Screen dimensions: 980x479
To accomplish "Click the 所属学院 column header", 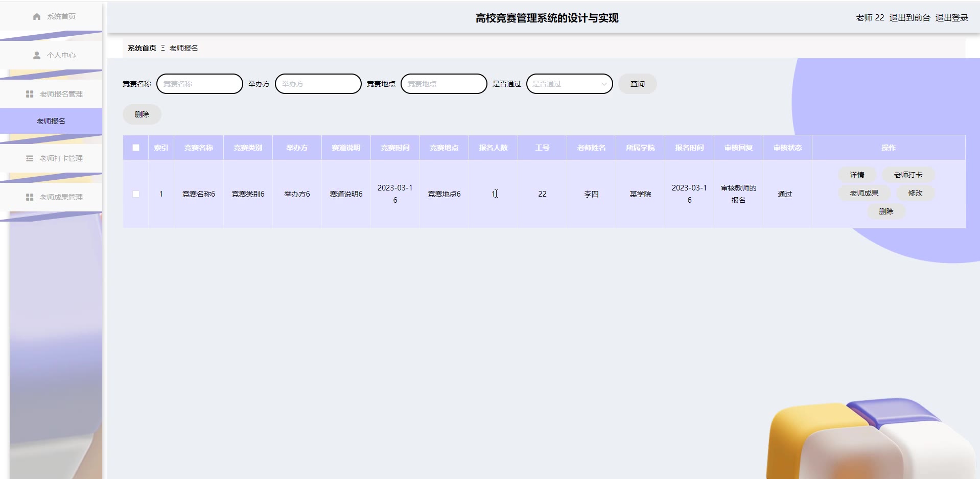I will tap(640, 148).
